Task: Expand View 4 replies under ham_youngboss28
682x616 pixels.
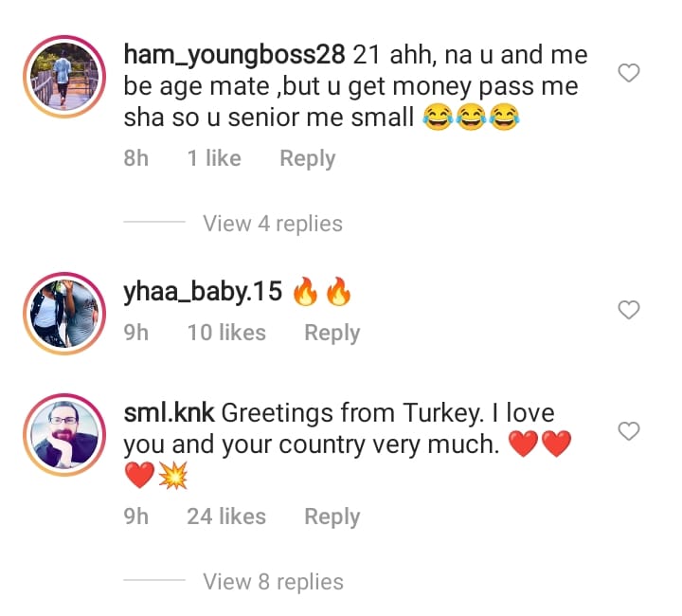Action: pyautogui.click(x=273, y=224)
